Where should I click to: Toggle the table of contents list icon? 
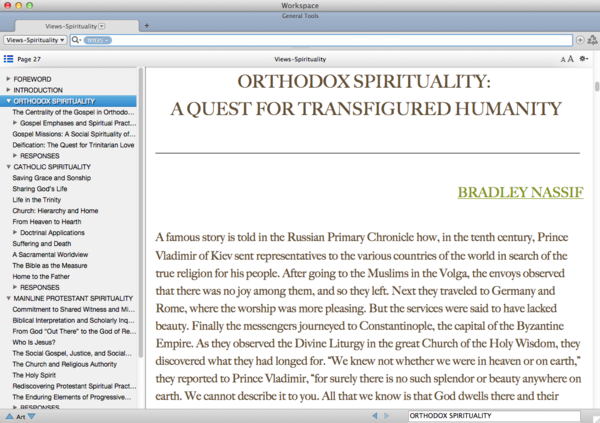(8, 60)
